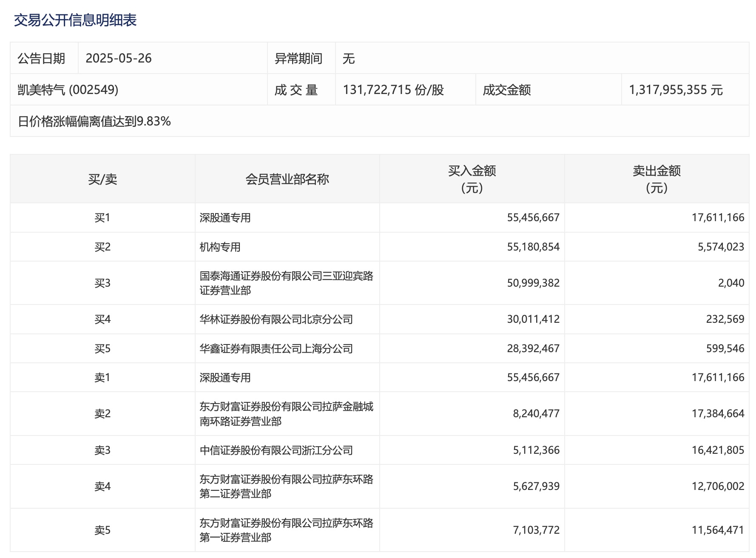756x558 pixels.
Task: Click the sell amount 11,564,471
Action: (x=718, y=530)
